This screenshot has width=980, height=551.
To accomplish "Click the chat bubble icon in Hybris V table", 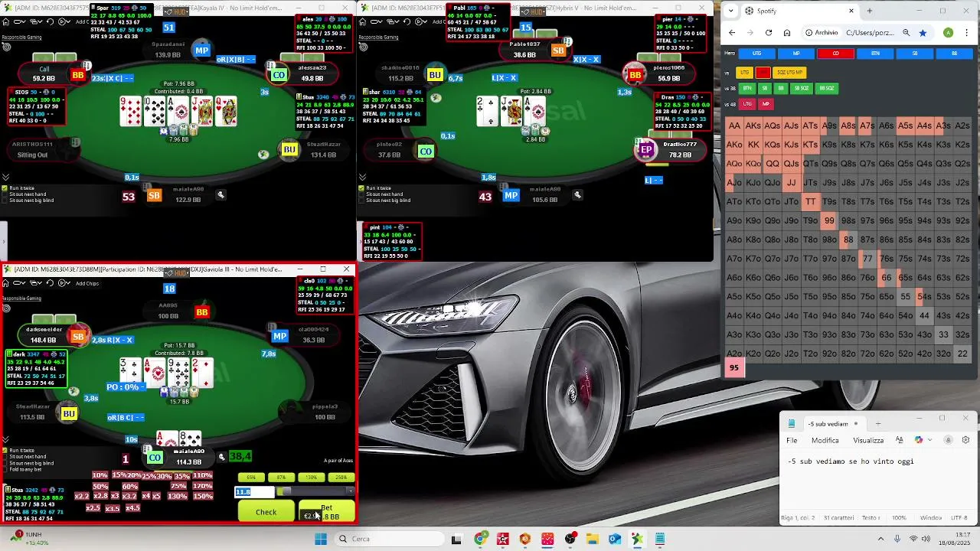I will [577, 195].
